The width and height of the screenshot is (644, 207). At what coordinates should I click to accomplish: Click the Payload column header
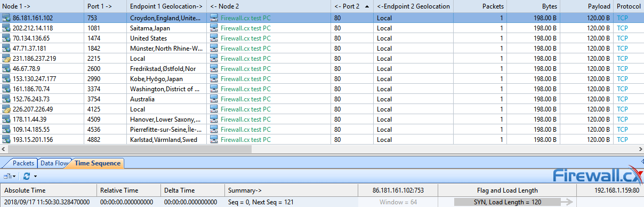pos(586,6)
